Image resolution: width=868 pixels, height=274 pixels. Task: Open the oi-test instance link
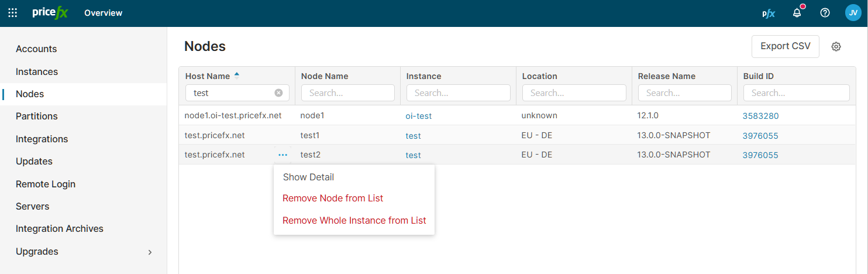[x=418, y=116]
